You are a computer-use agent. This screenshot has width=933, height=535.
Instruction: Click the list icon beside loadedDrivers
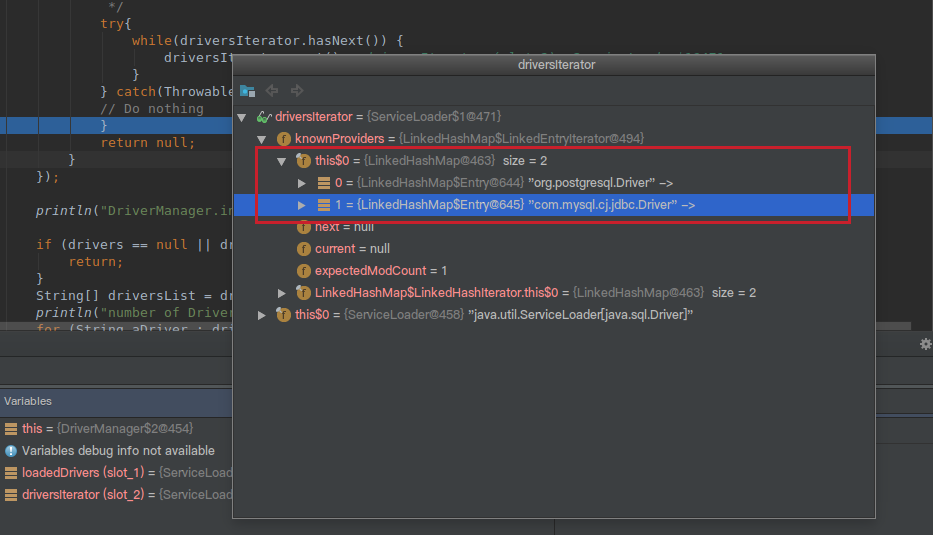tap(11, 473)
